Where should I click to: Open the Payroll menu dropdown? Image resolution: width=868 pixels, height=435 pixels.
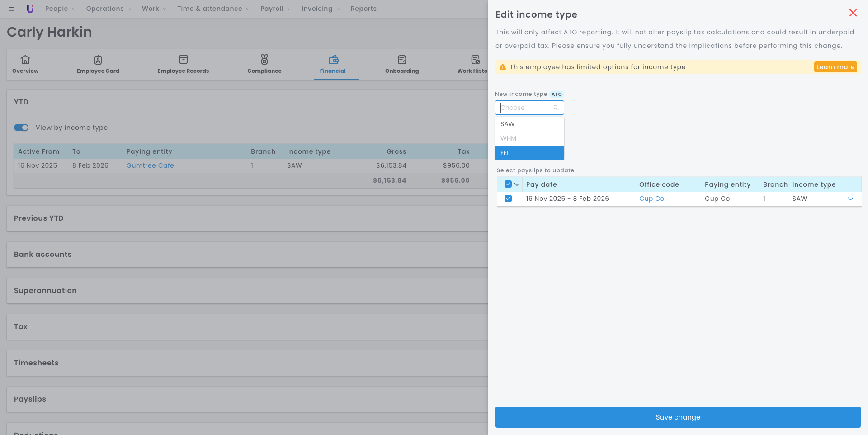(x=275, y=9)
